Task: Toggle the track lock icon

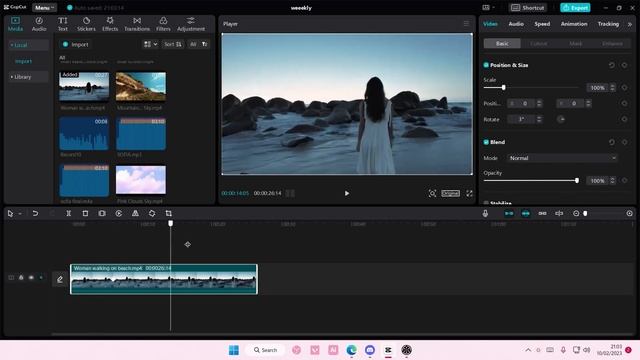Action: [21, 278]
